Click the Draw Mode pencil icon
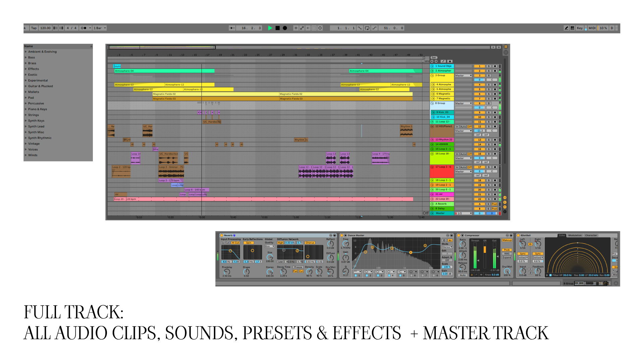 point(567,28)
